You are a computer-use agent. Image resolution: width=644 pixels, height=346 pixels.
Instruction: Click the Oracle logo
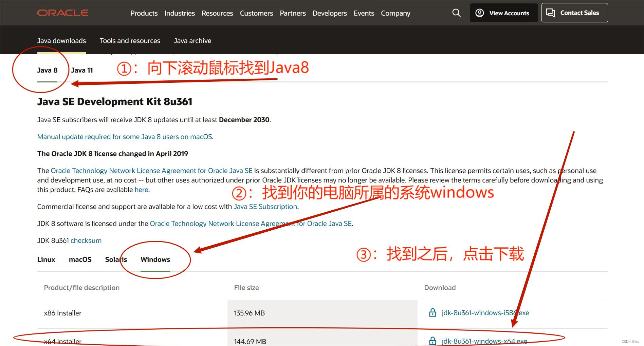62,13
